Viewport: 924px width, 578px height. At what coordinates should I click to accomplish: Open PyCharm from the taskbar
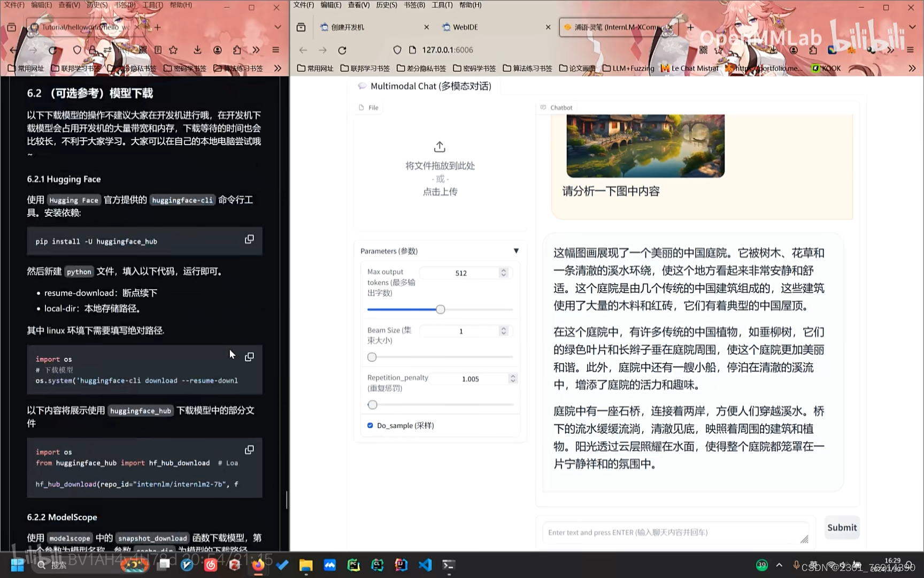(x=353, y=565)
